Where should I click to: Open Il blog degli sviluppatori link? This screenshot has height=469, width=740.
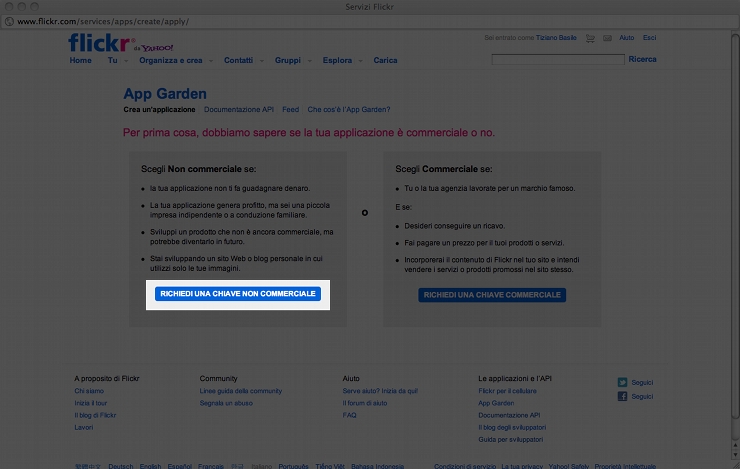pyautogui.click(x=512, y=427)
